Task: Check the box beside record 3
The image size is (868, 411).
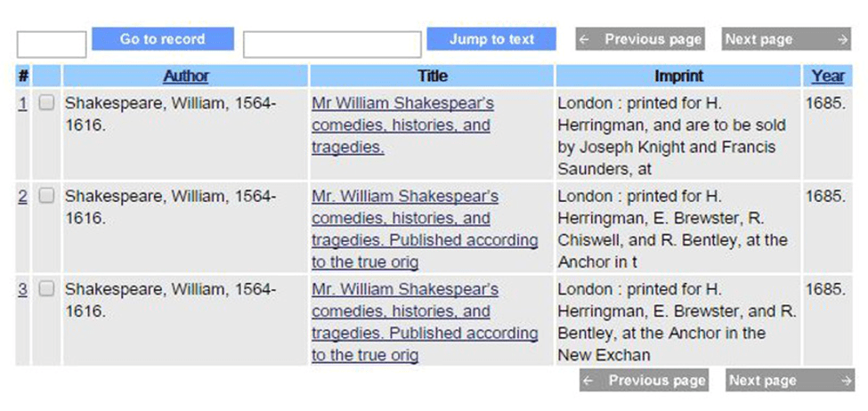Action: [46, 289]
